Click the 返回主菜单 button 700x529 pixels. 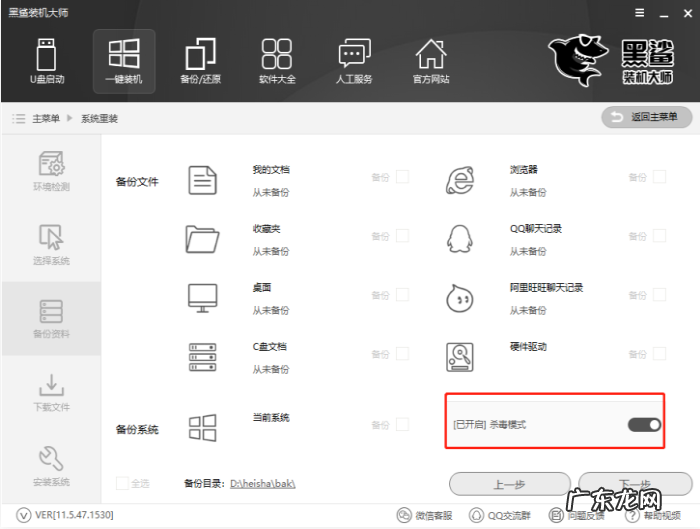(647, 117)
